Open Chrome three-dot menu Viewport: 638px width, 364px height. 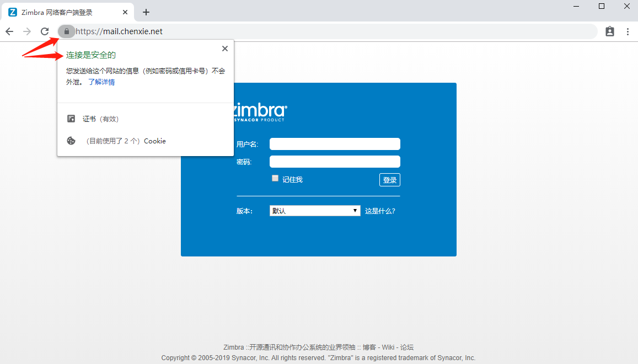click(628, 31)
